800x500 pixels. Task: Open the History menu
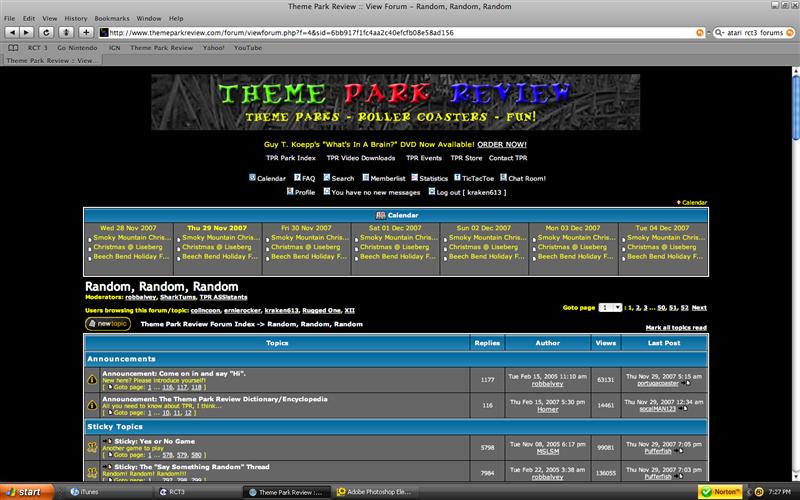(x=76, y=18)
